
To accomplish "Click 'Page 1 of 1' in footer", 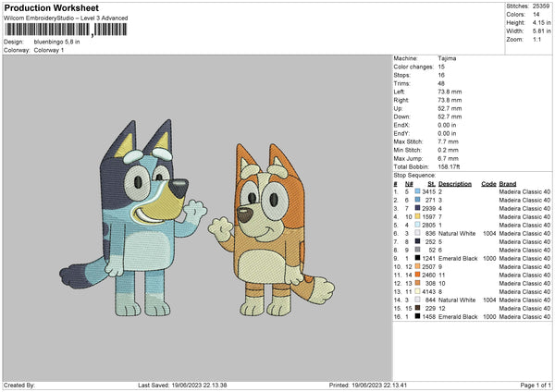I will 536,385.
